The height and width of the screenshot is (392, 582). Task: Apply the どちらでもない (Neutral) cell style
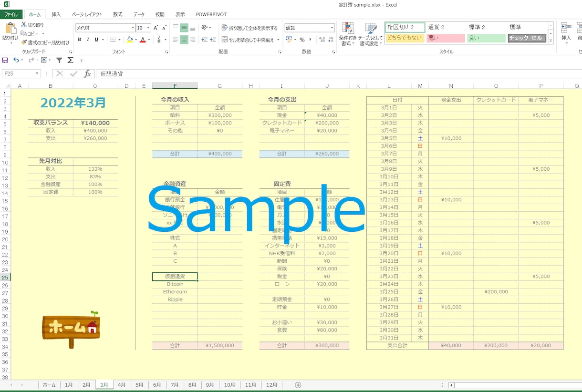point(405,38)
